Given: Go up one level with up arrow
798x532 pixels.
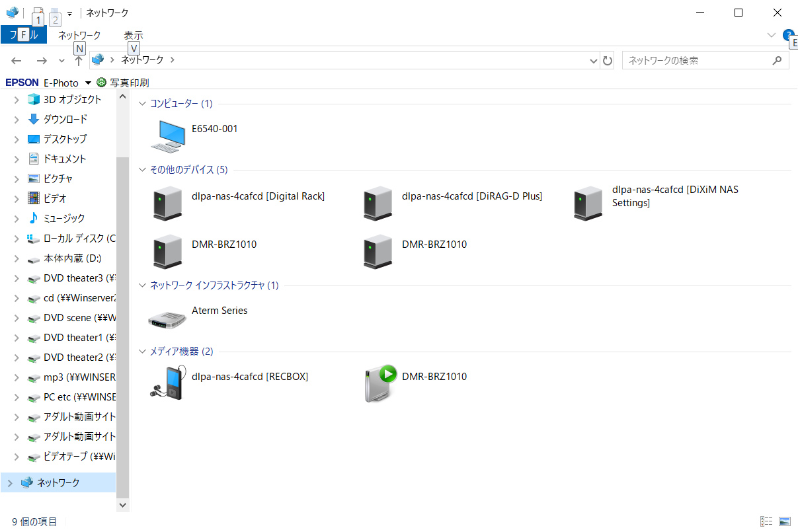Looking at the screenshot, I should [79, 60].
